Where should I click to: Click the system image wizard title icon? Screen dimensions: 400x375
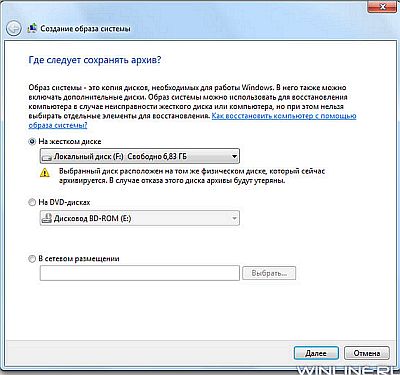[x=32, y=28]
